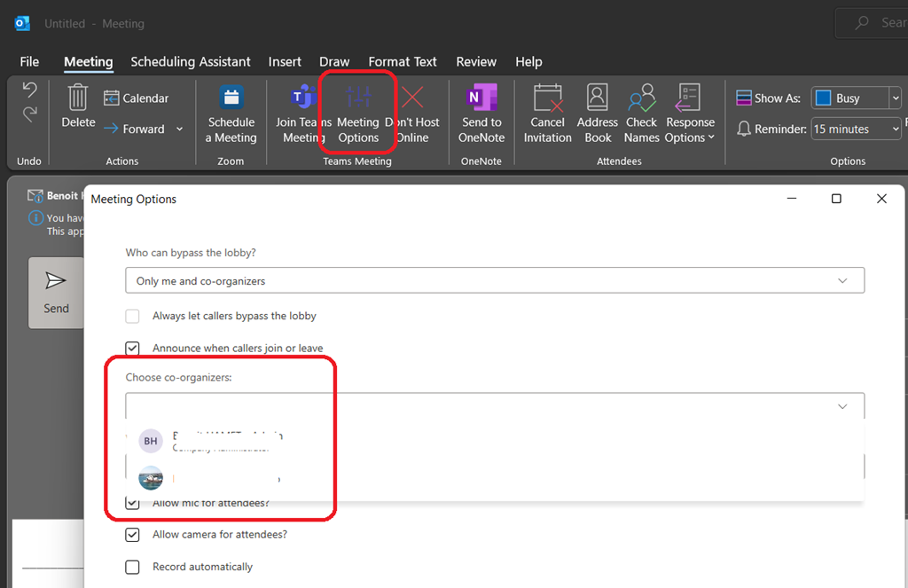Toggle Allow camera for attendees checkbox
Viewport: 908px width, 588px height.
tap(133, 535)
